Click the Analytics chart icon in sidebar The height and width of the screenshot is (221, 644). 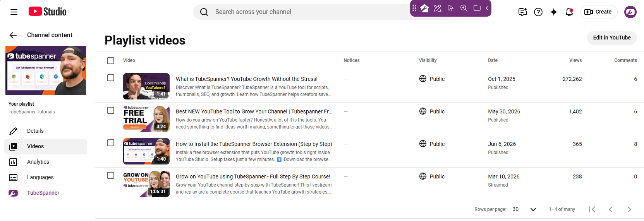pos(13,162)
